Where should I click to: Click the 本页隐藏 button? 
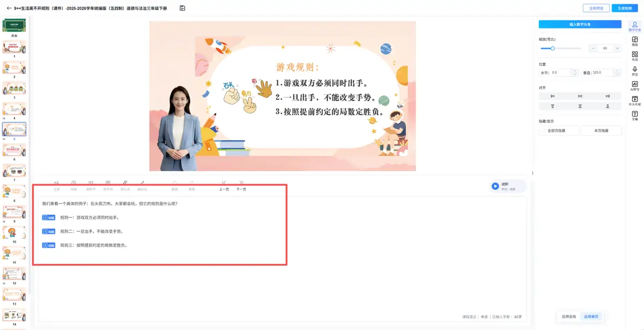tap(601, 130)
